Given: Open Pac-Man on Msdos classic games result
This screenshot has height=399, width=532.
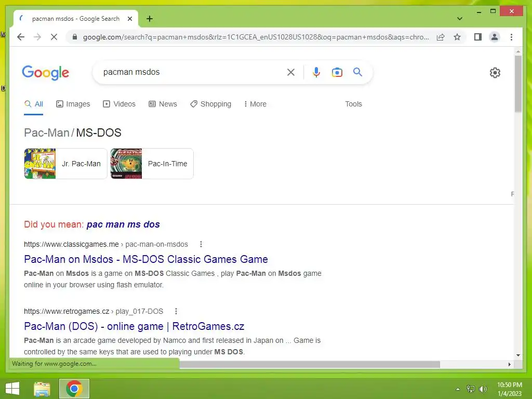Looking at the screenshot, I should tap(146, 259).
